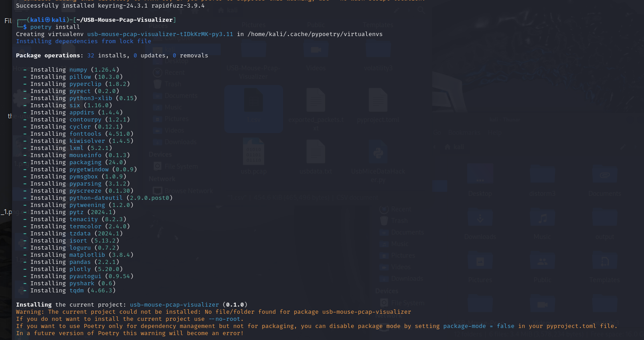The width and height of the screenshot is (644, 340).
Task: Open volatility3 folder in middle file manager
Action: click(x=378, y=49)
